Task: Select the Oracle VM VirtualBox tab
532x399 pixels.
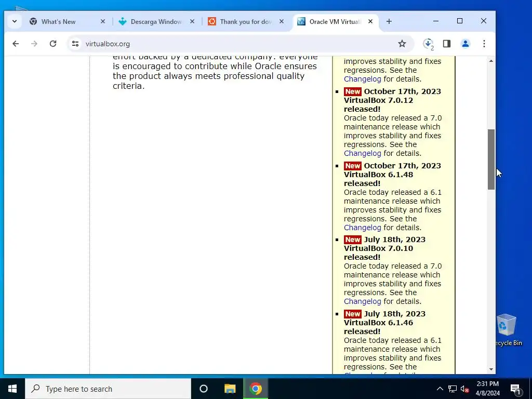Action: pos(334,21)
